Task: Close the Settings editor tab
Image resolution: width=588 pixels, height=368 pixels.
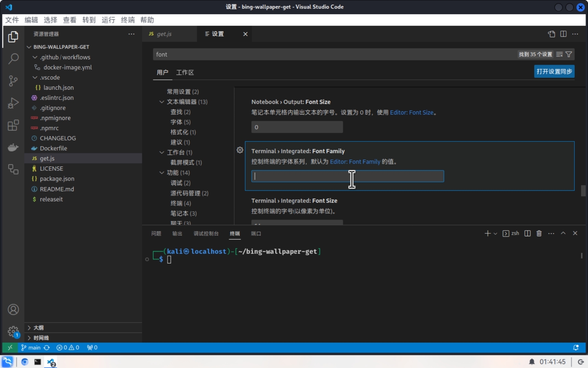Action: (245, 34)
